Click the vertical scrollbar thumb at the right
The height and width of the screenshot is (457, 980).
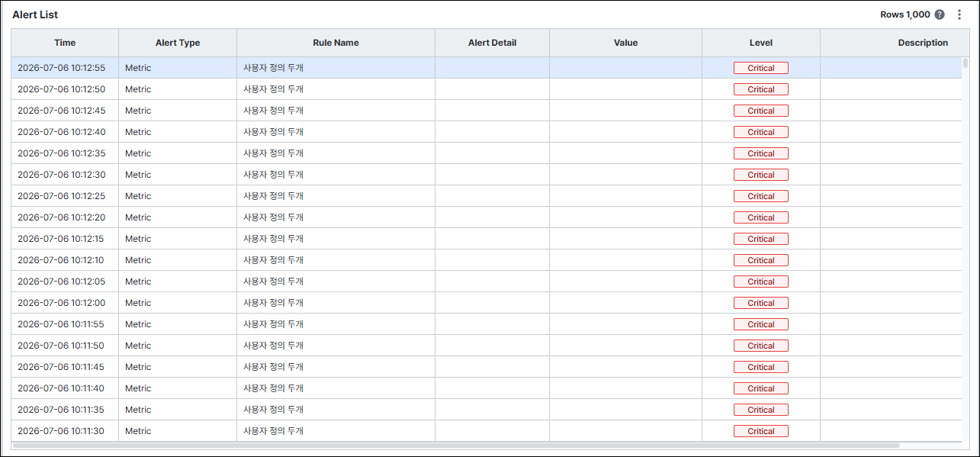coord(966,63)
